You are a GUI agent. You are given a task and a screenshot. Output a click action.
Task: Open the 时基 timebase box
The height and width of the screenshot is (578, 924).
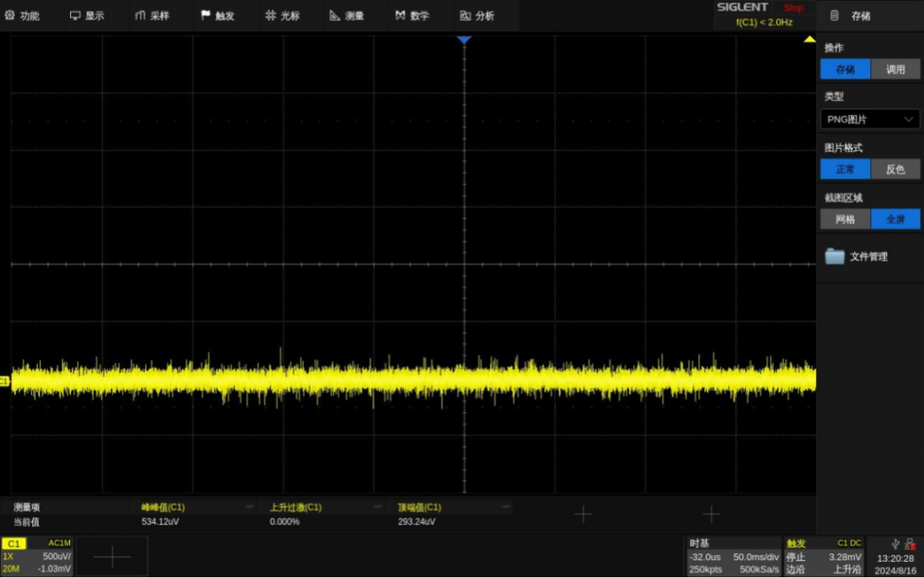coord(734,557)
